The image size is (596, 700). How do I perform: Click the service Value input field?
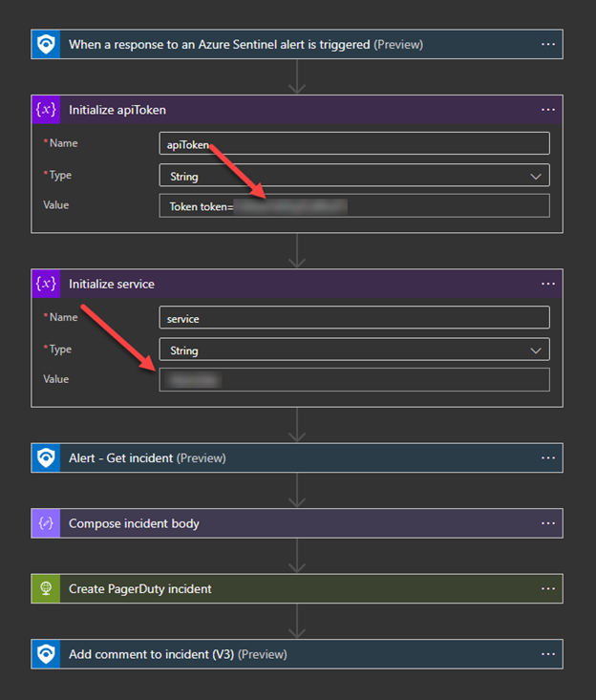click(x=354, y=380)
